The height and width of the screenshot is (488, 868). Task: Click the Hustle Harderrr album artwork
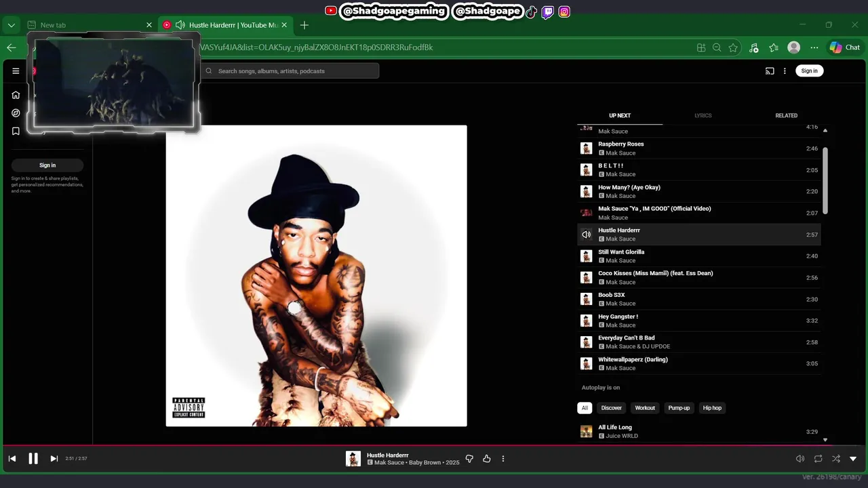[x=317, y=276]
